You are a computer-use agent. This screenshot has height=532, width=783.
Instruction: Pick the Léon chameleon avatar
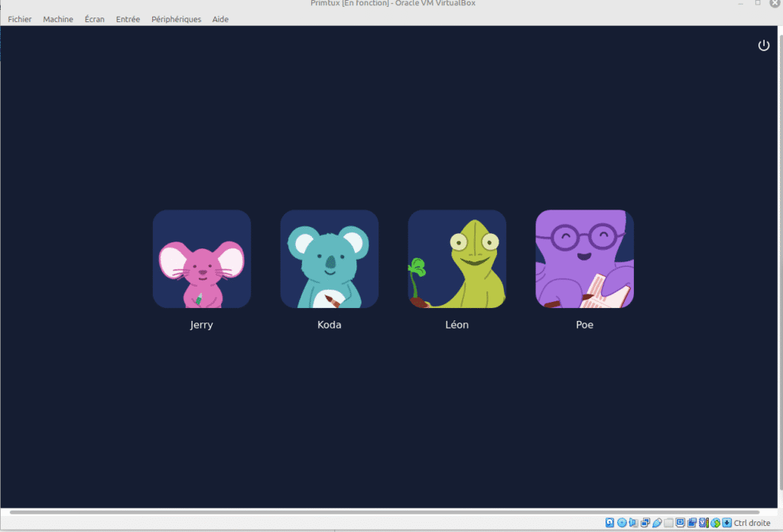click(x=456, y=259)
